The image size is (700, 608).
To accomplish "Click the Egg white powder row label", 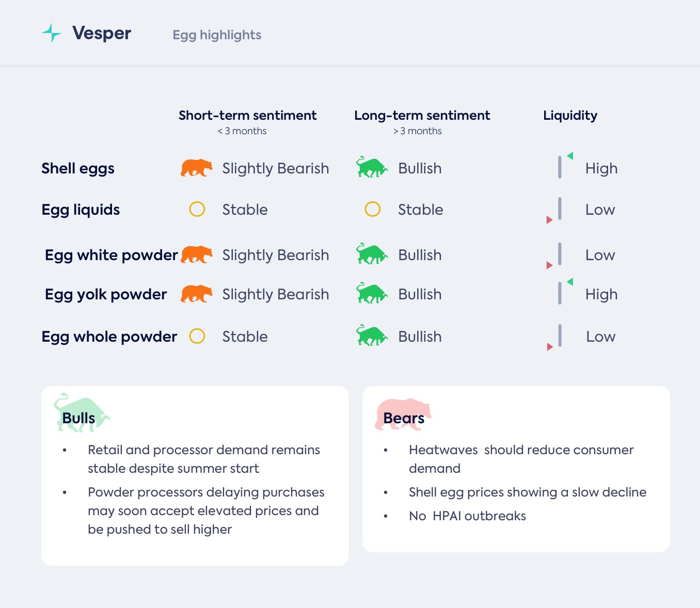I will (111, 254).
